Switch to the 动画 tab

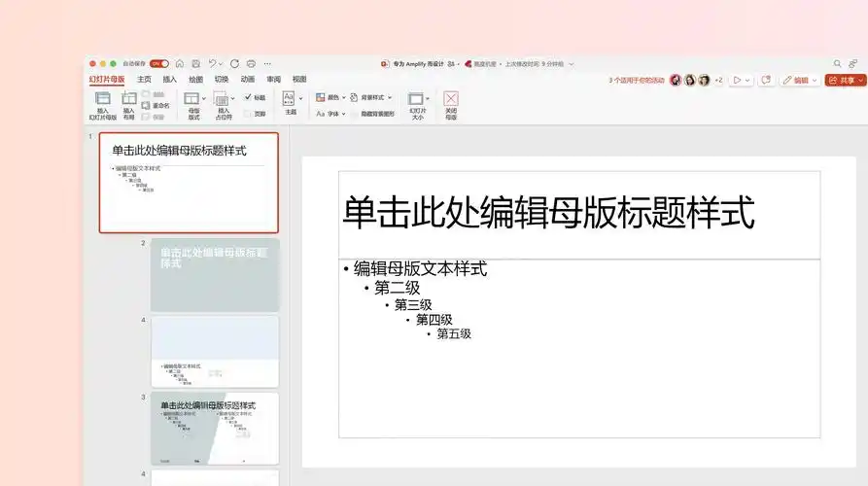(x=248, y=79)
